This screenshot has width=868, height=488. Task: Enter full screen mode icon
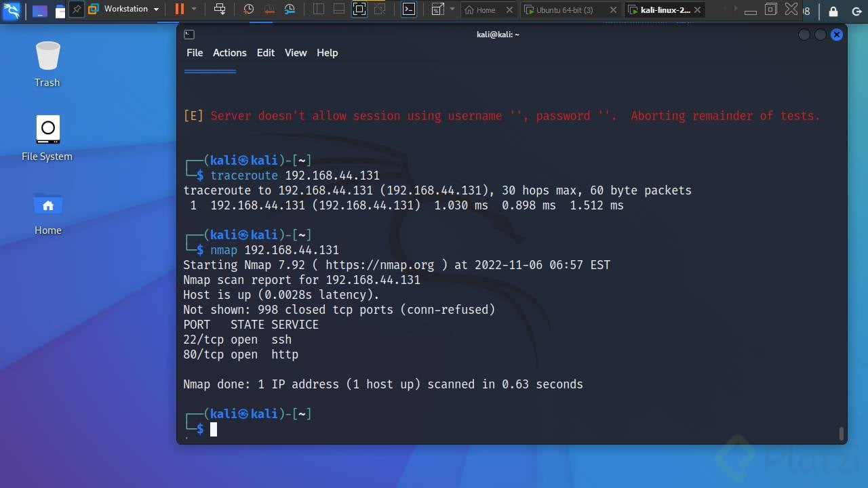click(x=359, y=9)
